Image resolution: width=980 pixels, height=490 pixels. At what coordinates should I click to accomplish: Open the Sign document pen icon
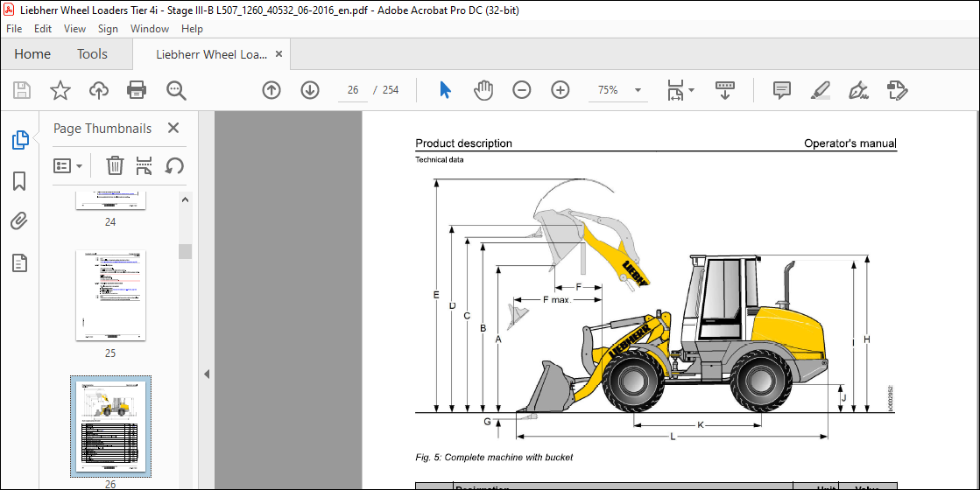tap(859, 90)
